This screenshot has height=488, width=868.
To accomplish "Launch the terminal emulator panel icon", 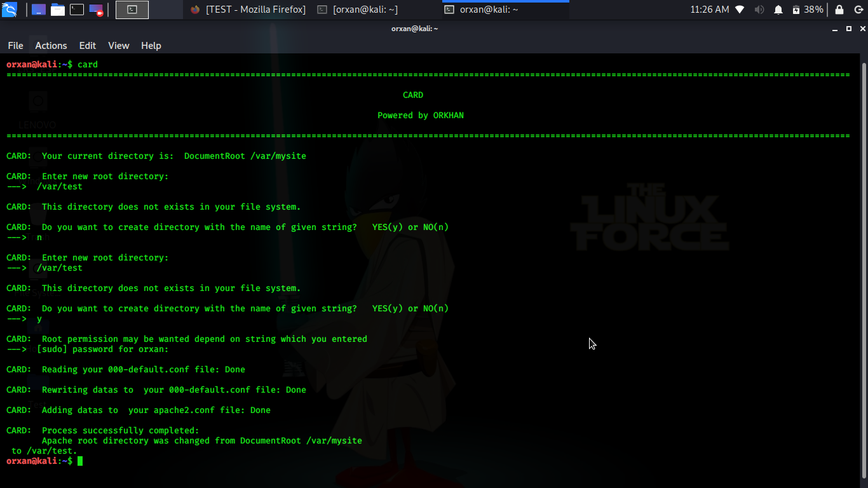I will coord(77,10).
